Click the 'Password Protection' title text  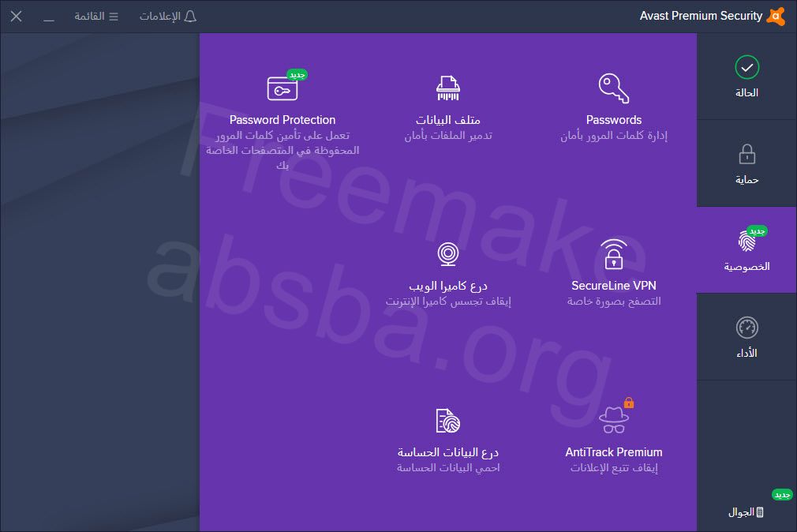282,120
